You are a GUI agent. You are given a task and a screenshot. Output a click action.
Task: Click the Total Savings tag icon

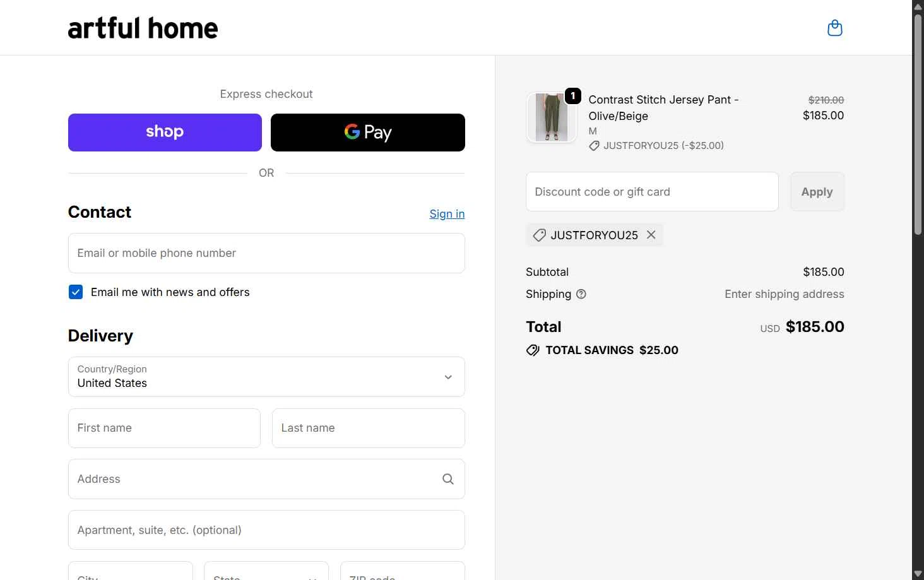coord(533,350)
